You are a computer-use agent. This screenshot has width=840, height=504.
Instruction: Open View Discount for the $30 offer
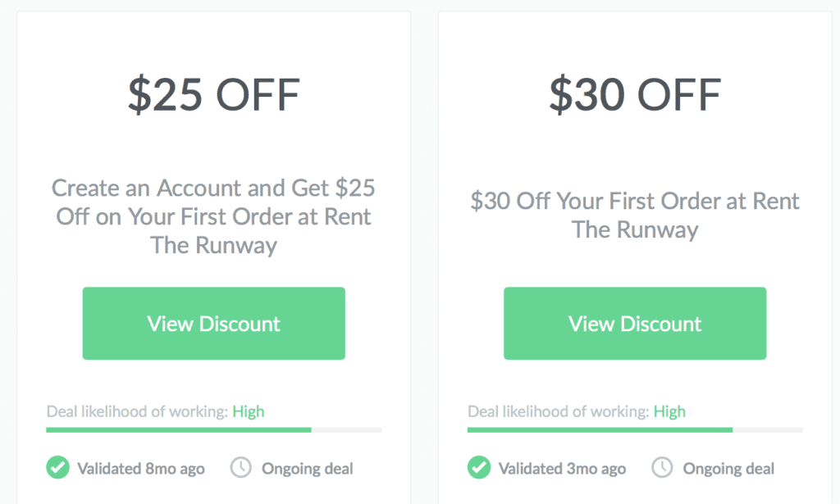pos(635,323)
